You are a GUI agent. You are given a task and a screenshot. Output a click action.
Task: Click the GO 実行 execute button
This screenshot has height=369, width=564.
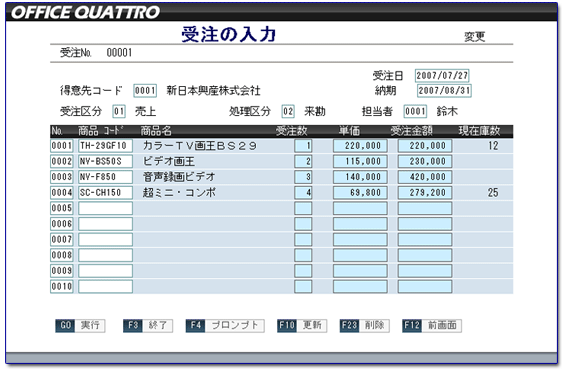(80, 325)
